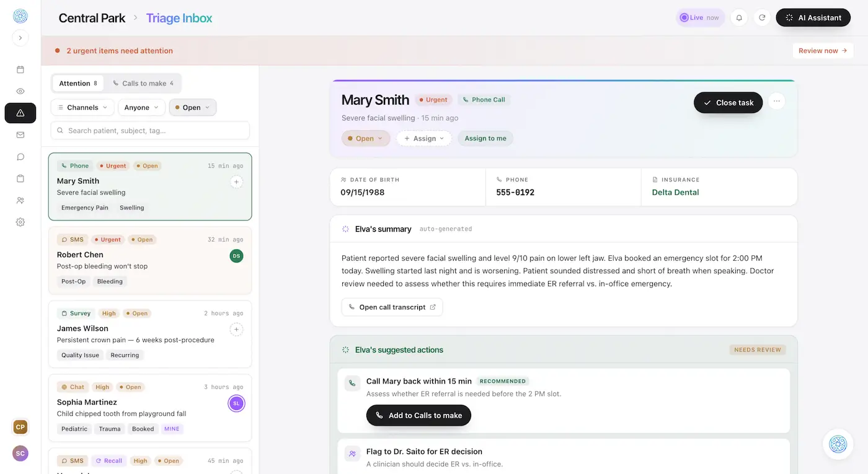Select the Sophia Martinez inbox card
Screen dimensions: 868x474
[x=150, y=408]
